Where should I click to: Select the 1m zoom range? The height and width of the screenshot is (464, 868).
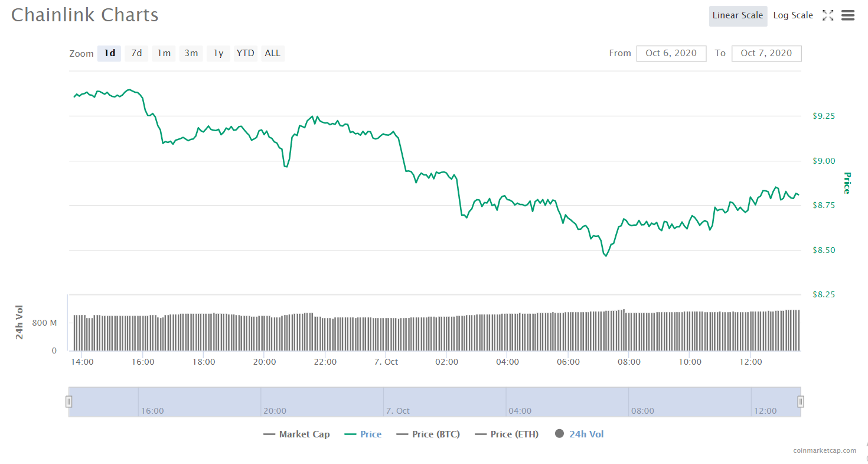[164, 53]
